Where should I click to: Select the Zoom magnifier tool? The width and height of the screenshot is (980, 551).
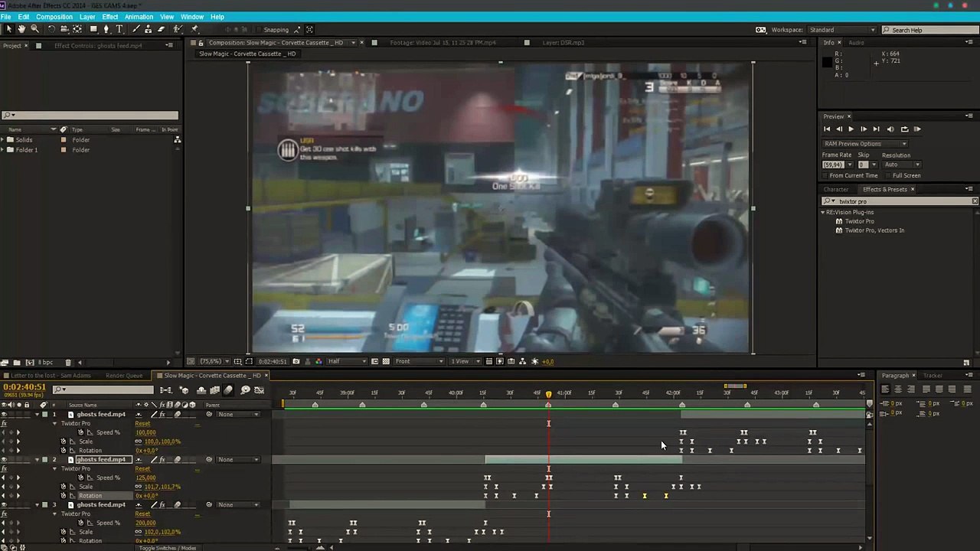point(34,29)
